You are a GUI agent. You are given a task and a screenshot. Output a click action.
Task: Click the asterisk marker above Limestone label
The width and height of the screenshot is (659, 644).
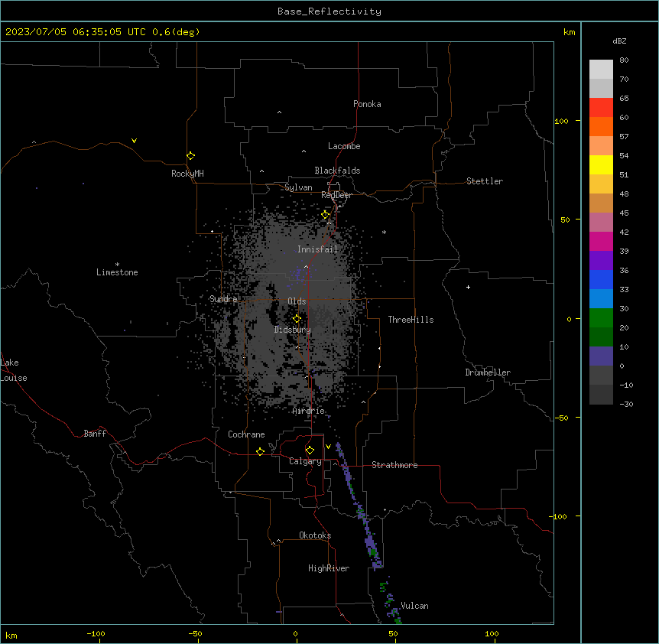pyautogui.click(x=117, y=265)
